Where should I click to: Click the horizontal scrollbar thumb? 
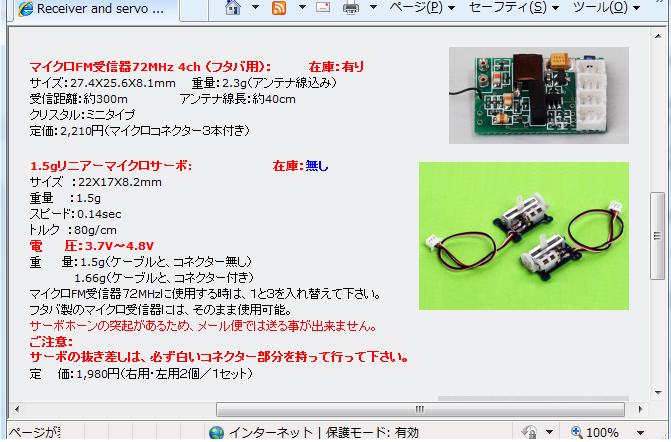420,409
